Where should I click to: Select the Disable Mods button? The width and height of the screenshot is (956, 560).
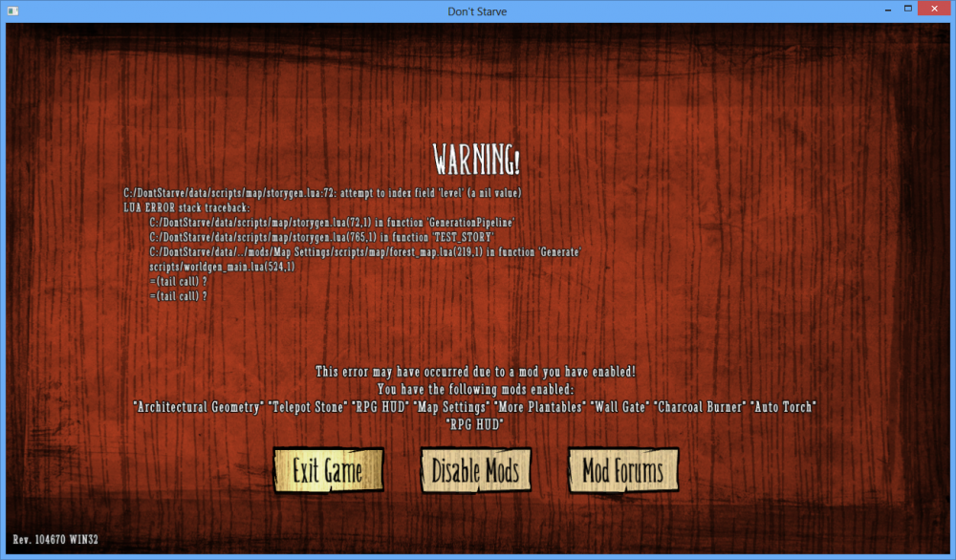475,470
